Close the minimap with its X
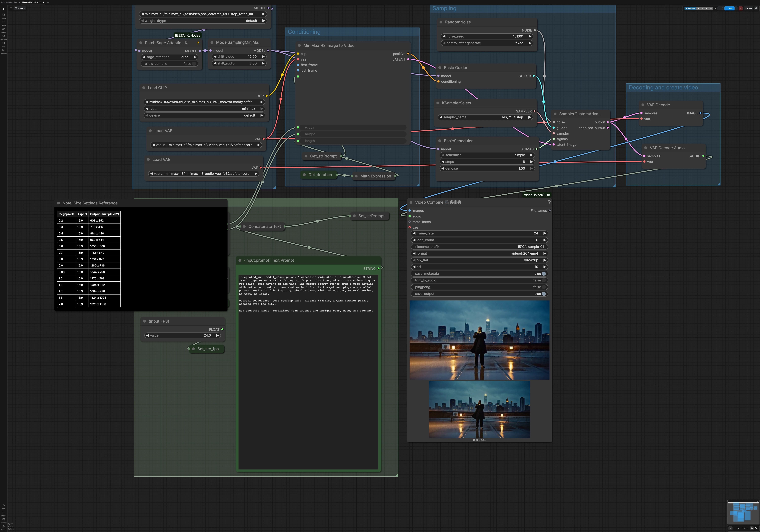The width and height of the screenshot is (760, 532). tap(757, 502)
